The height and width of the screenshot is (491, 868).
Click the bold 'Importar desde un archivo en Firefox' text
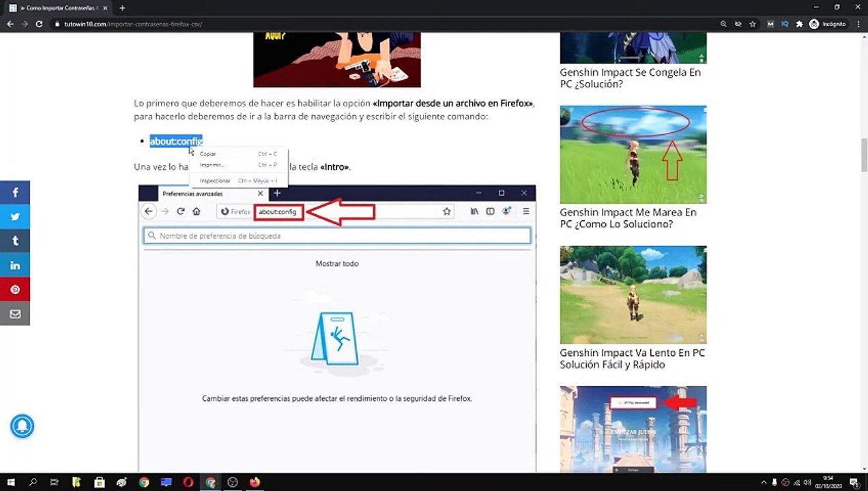tap(453, 104)
